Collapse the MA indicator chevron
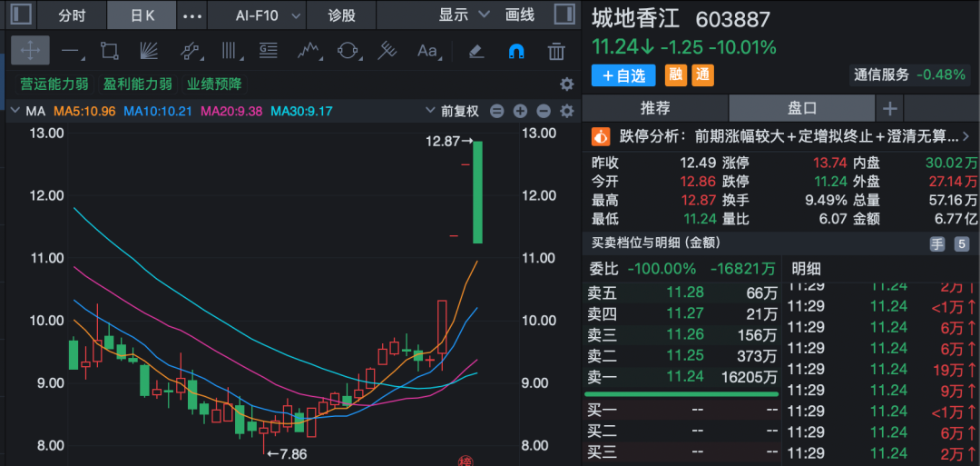Image resolution: width=980 pixels, height=466 pixels. point(15,112)
